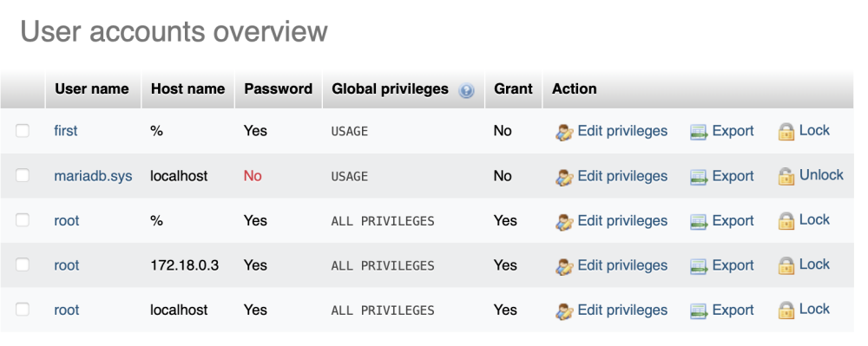Tick the checkbox for root at 172.18.0.3
The image size is (868, 346).
pos(23,265)
